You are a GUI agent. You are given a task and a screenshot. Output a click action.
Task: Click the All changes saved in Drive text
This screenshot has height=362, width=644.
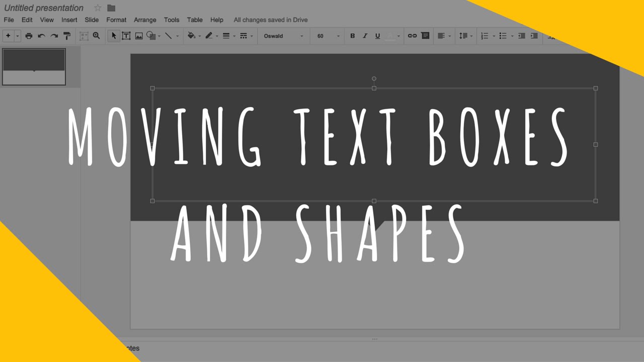[x=271, y=20]
